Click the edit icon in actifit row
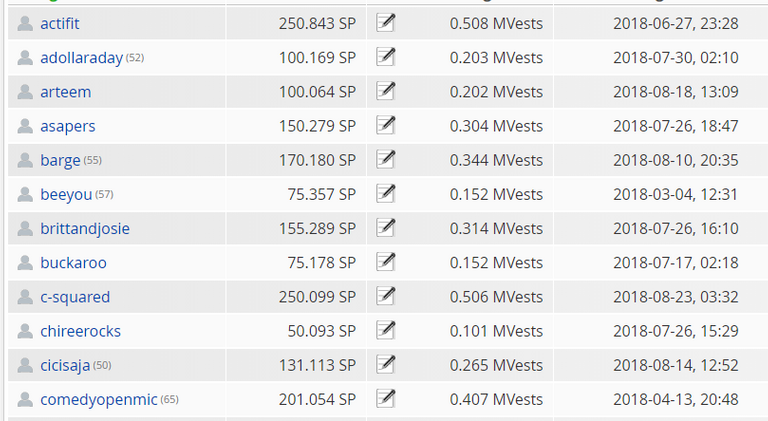 [385, 23]
